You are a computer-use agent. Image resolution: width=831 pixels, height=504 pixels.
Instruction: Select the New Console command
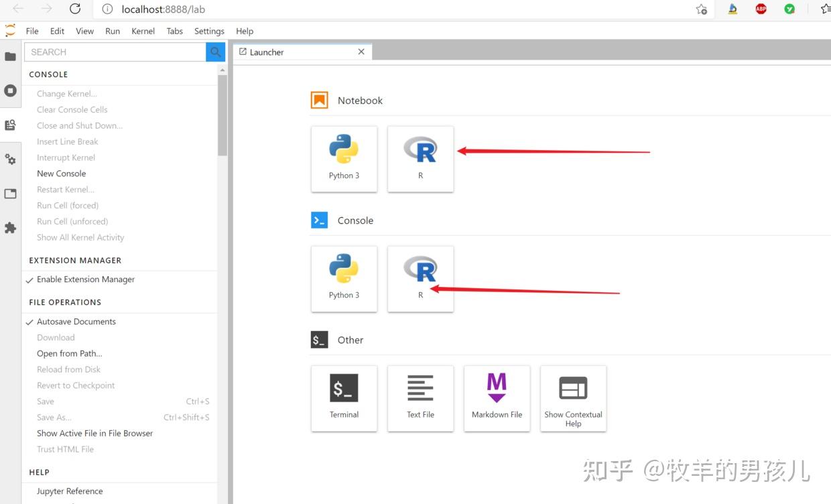point(61,173)
